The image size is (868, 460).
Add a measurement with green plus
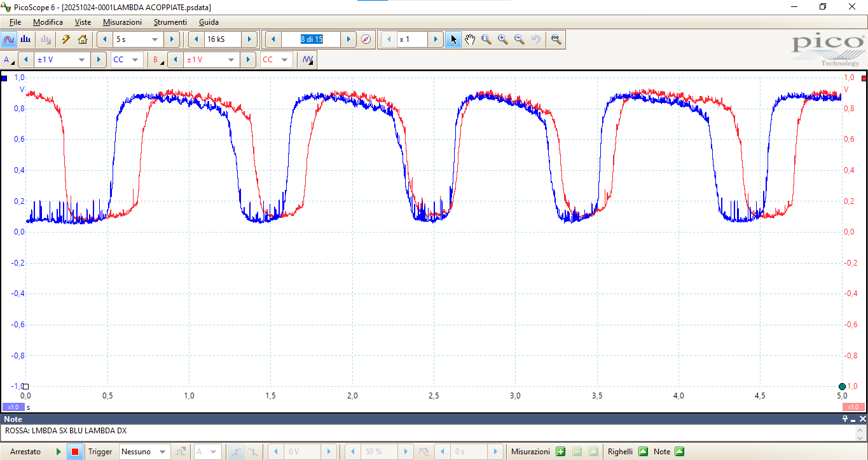coord(560,452)
